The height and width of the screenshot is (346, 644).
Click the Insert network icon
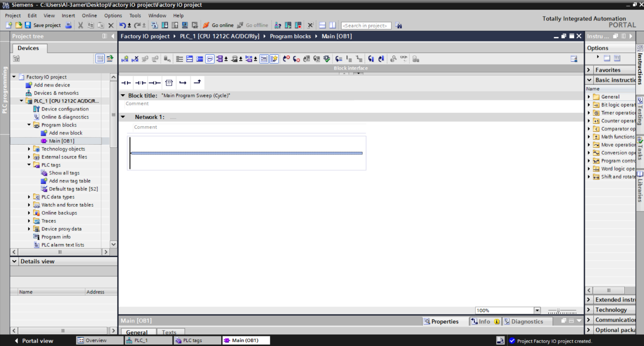(x=125, y=59)
